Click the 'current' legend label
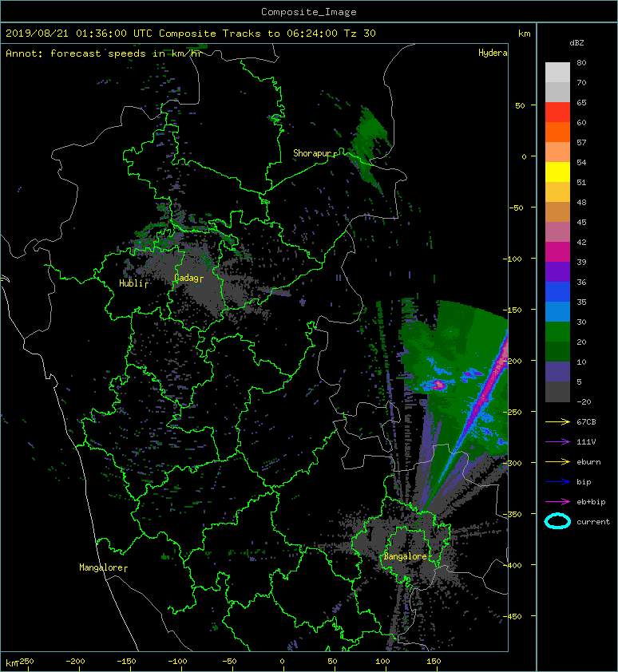 pyautogui.click(x=593, y=522)
